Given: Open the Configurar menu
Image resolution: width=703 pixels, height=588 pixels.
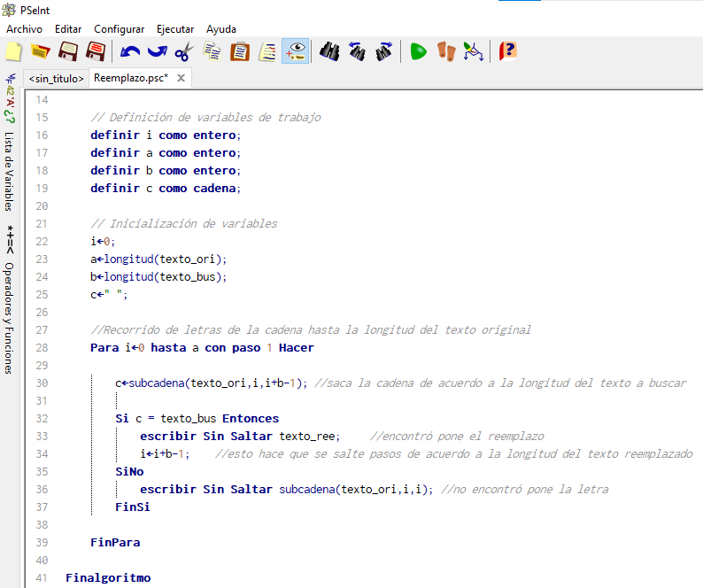Looking at the screenshot, I should pos(120,29).
